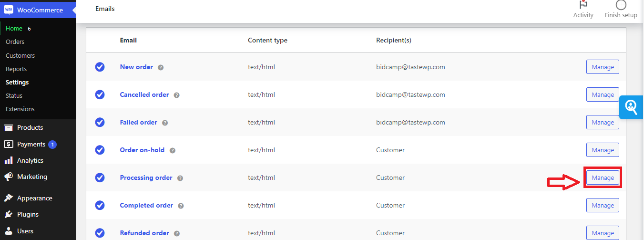
Task: Click the Email column header
Action: pos(128,40)
